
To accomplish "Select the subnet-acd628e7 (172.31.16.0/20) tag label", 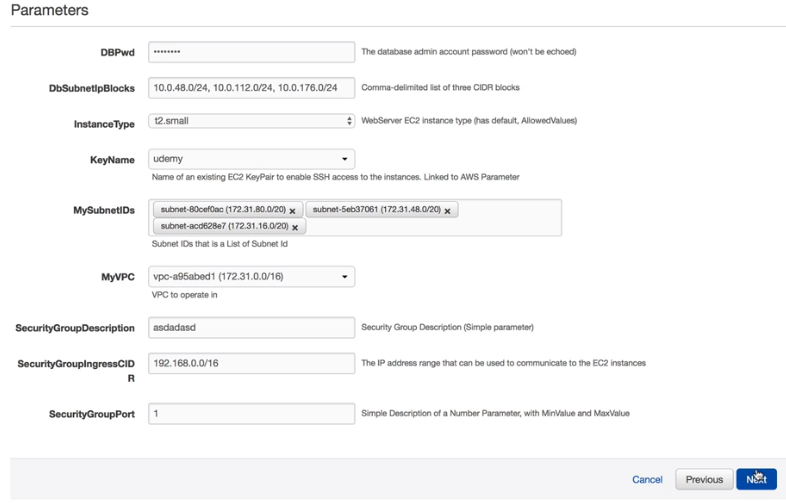I will (x=224, y=227).
